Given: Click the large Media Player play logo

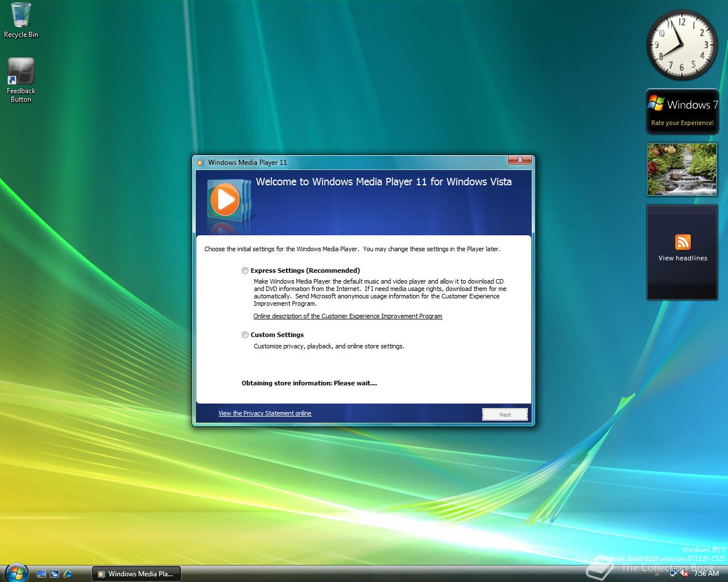Looking at the screenshot, I should coord(226,199).
